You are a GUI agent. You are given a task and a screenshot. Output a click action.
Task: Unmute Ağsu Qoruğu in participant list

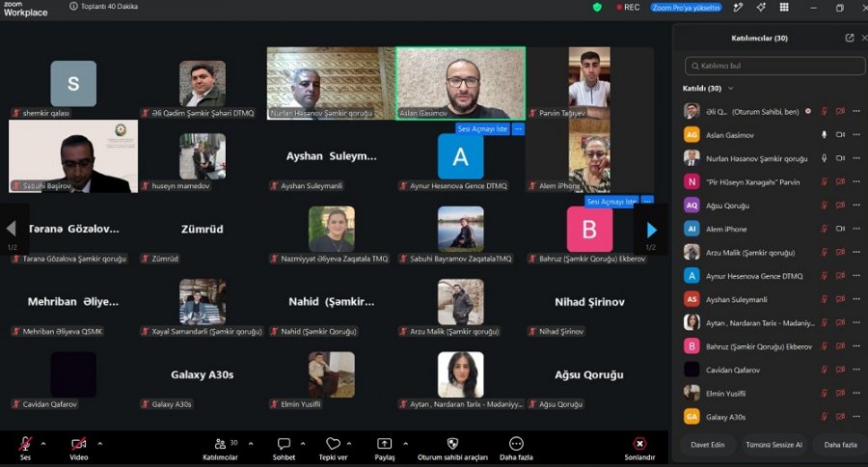click(x=825, y=206)
